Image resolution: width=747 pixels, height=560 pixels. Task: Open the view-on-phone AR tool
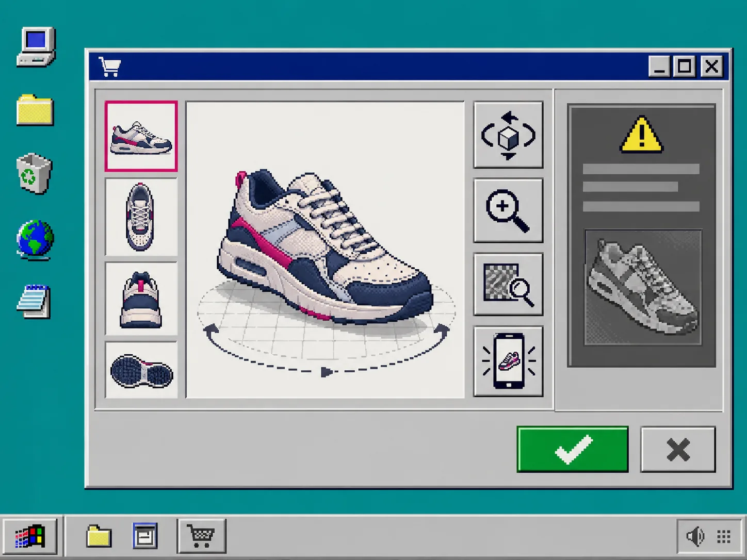click(x=508, y=361)
